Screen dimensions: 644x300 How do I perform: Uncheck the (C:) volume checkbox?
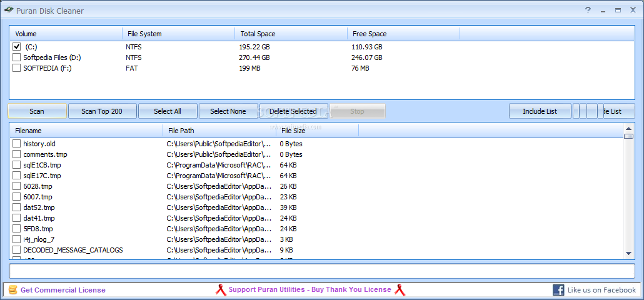click(x=16, y=47)
